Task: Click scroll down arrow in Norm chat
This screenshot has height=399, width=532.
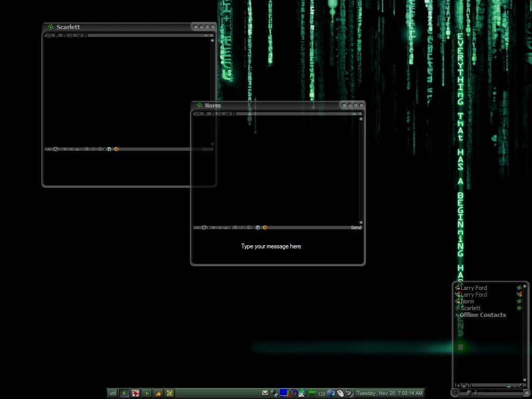Action: pyautogui.click(x=361, y=222)
